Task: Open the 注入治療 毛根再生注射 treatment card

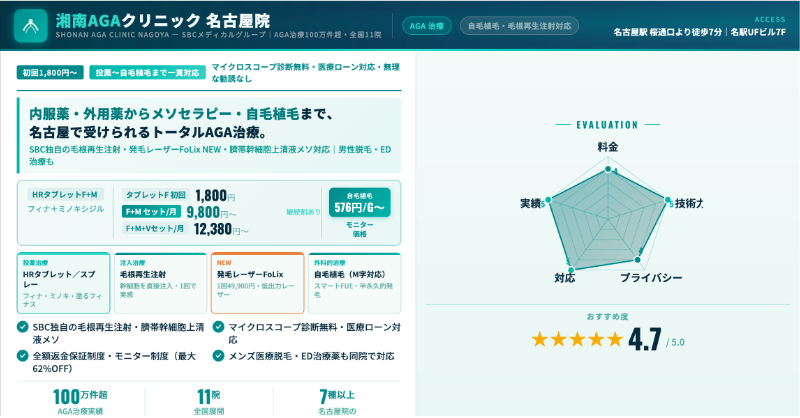Action: pyautogui.click(x=160, y=279)
